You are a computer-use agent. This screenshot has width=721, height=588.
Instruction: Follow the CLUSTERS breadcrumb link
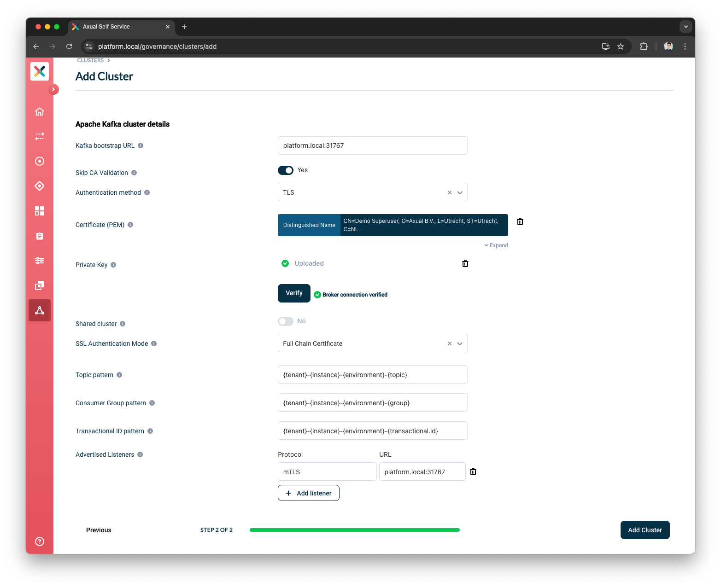click(90, 60)
